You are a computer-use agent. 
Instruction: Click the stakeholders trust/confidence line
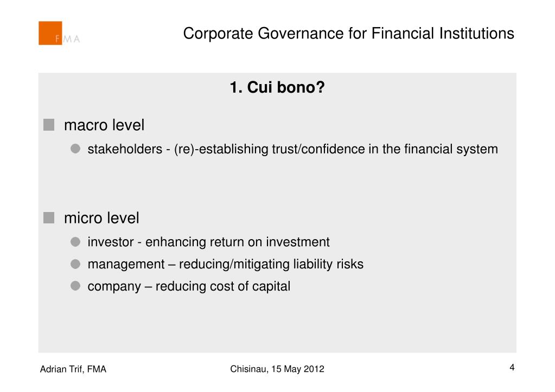tap(293, 149)
